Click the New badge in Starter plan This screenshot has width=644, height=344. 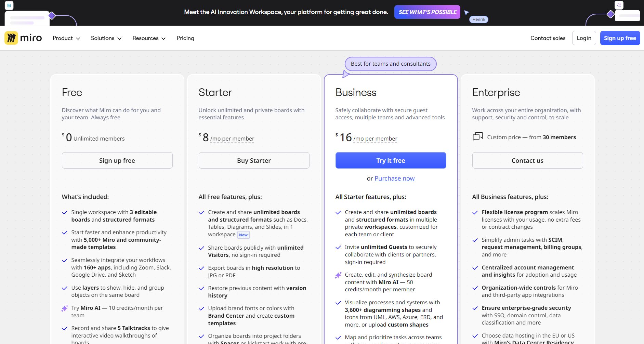[243, 235]
